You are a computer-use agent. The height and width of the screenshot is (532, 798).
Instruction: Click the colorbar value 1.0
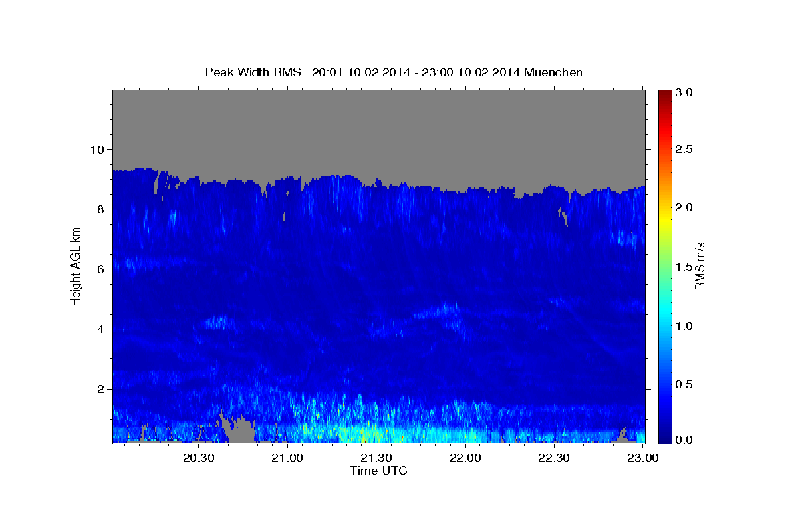[x=684, y=326]
